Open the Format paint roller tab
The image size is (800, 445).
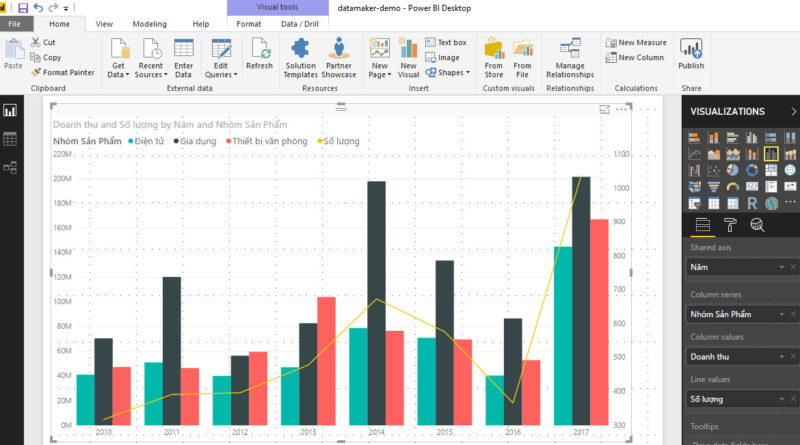tap(730, 225)
